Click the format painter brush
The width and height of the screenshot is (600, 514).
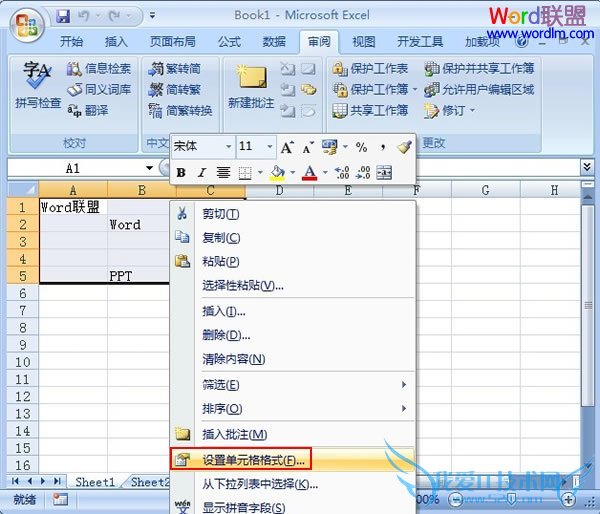pos(404,147)
